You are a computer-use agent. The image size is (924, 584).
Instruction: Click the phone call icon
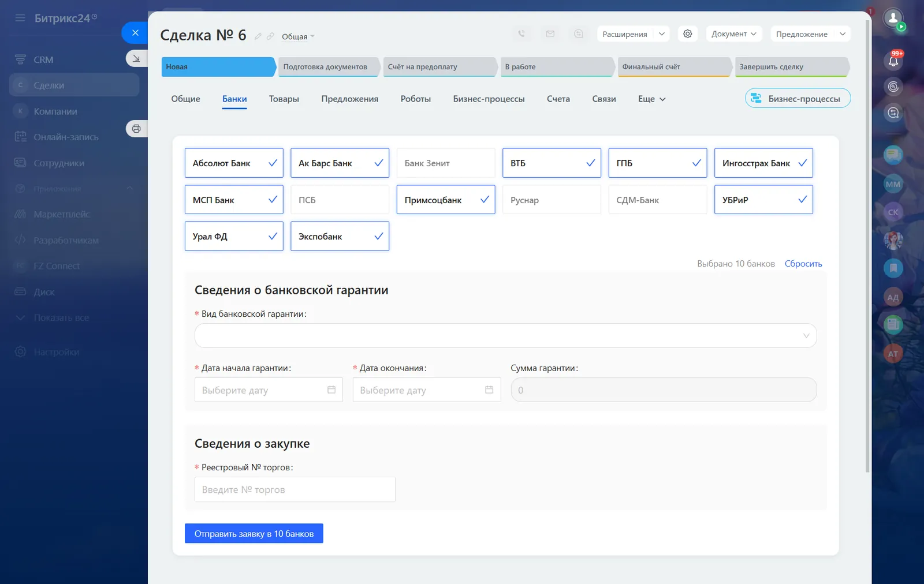coord(521,34)
